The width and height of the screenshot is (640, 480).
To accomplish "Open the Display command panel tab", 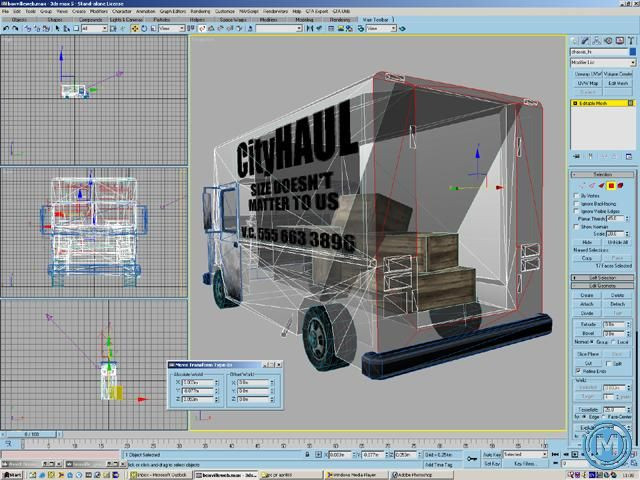I will pyautogui.click(x=620, y=40).
